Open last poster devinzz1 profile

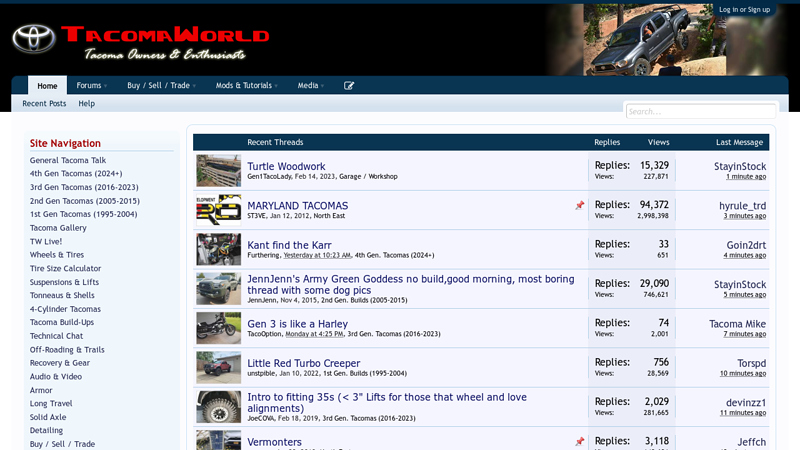[x=746, y=403]
